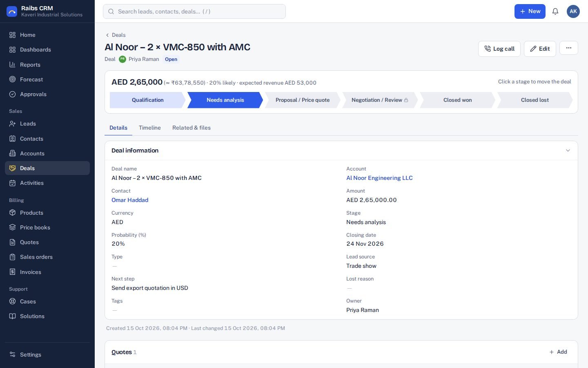Open Approvals in the sidebar
588x368 pixels.
tap(47, 94)
